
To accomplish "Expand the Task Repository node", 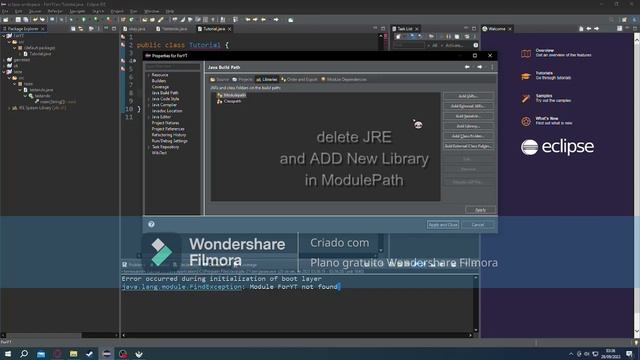I will (149, 147).
